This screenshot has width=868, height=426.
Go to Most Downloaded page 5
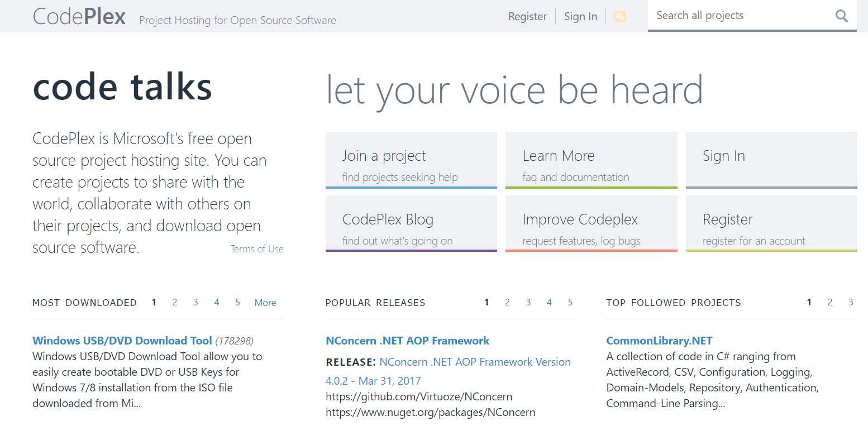[x=237, y=302]
